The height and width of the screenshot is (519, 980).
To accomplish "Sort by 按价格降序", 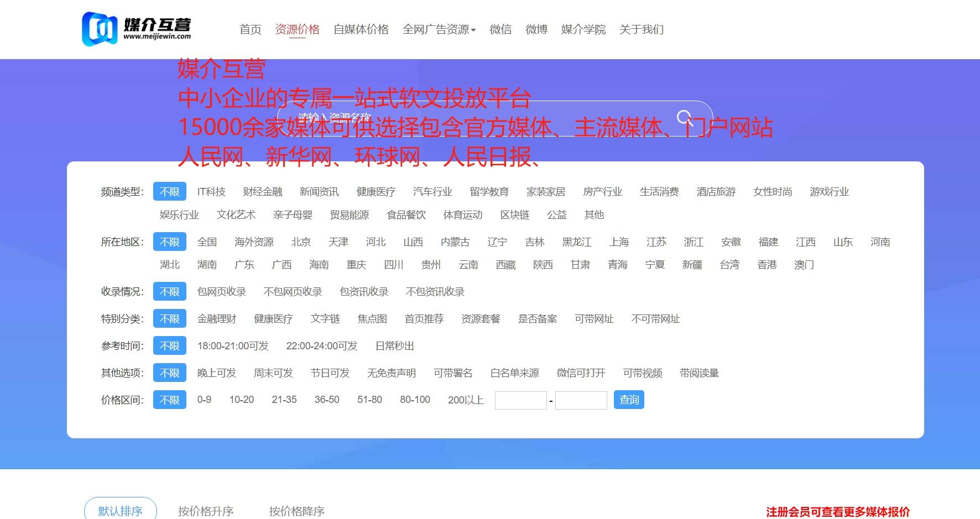I will 297,511.
